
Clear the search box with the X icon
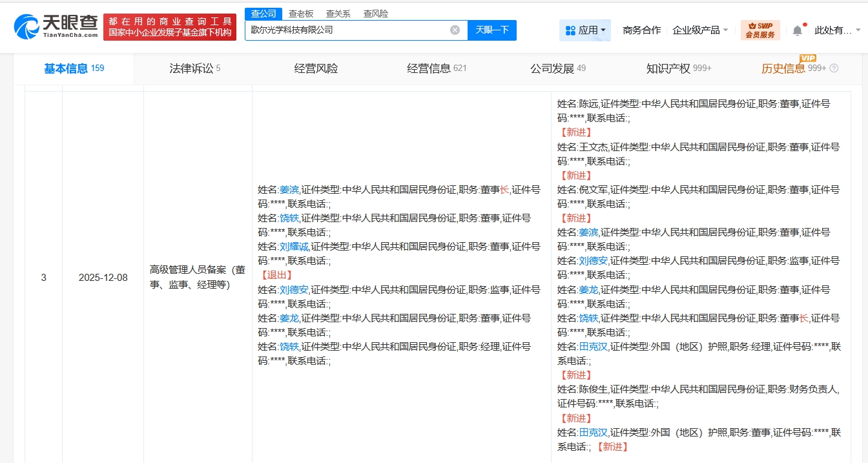pyautogui.click(x=455, y=30)
